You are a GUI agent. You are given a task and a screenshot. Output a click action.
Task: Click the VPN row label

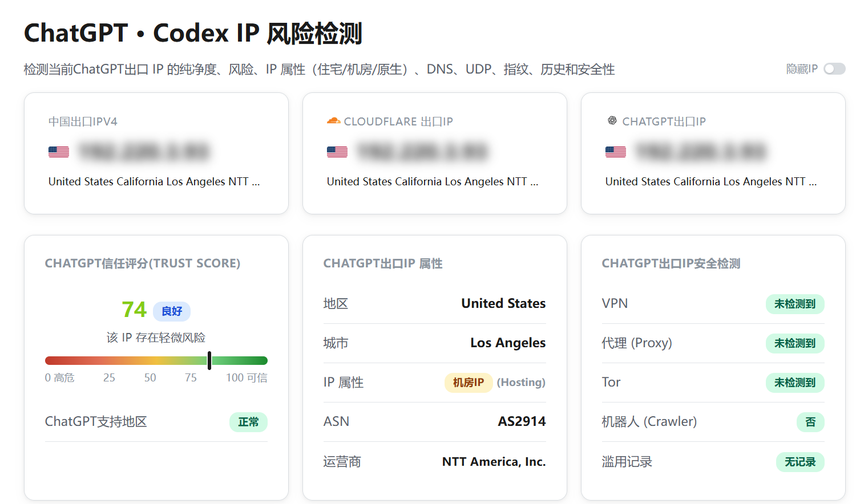tap(615, 303)
